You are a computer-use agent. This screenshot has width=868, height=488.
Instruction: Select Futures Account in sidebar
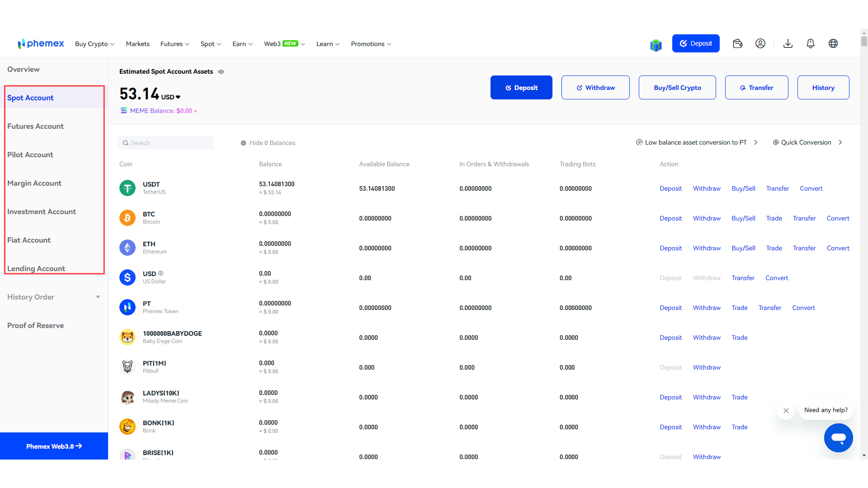(35, 126)
